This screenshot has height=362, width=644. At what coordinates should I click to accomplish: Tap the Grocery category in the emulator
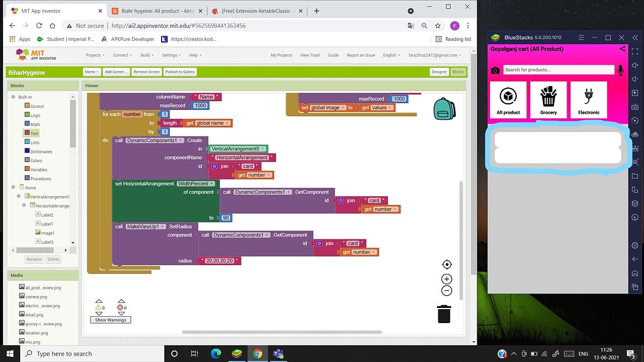pyautogui.click(x=548, y=99)
